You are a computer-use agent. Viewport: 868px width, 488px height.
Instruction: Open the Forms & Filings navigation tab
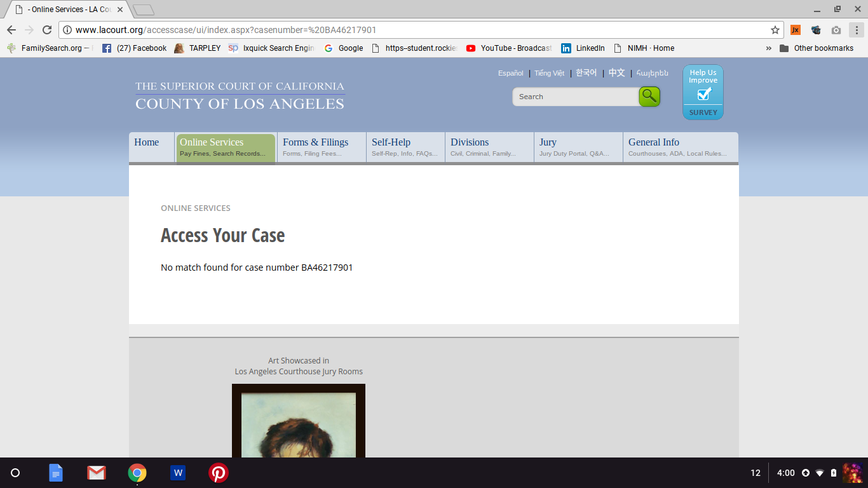click(x=322, y=147)
